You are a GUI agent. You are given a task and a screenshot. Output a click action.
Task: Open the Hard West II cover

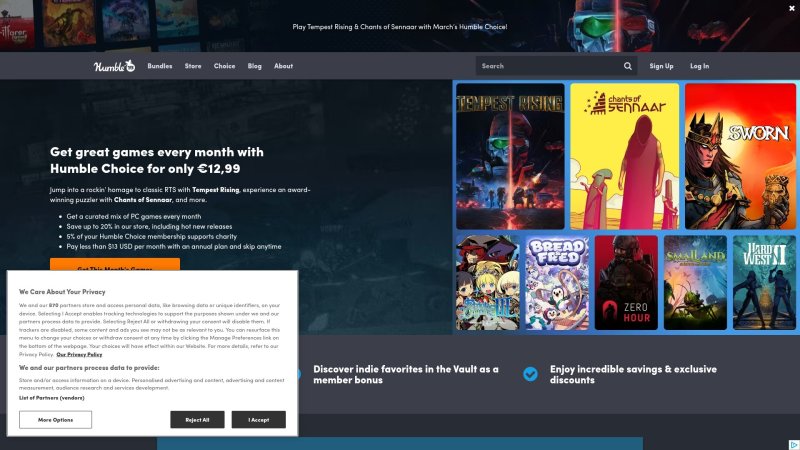click(x=764, y=283)
